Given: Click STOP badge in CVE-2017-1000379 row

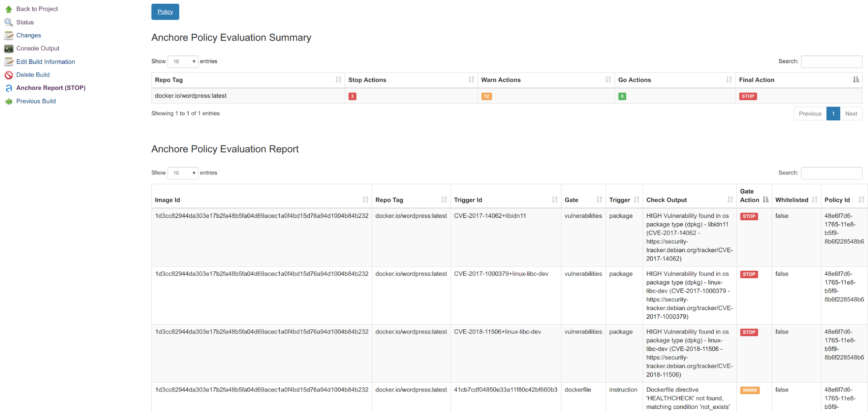Looking at the screenshot, I should (x=749, y=274).
